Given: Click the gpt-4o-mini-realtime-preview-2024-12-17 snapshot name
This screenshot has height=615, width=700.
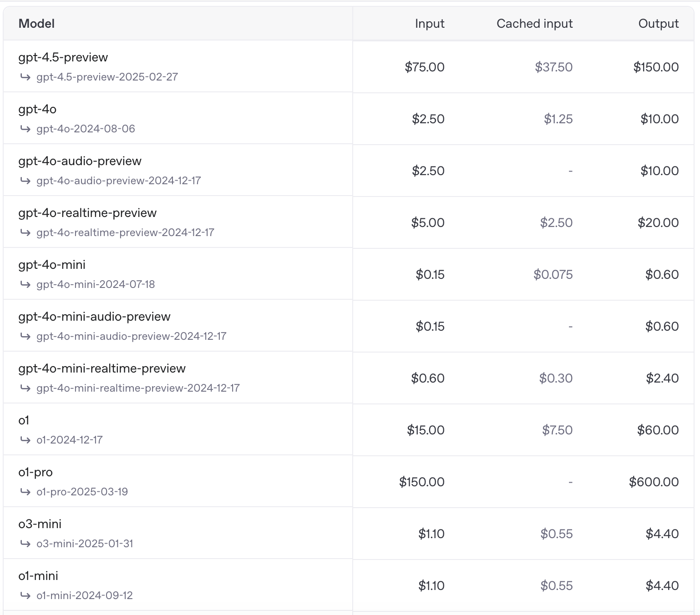Looking at the screenshot, I should 138,388.
